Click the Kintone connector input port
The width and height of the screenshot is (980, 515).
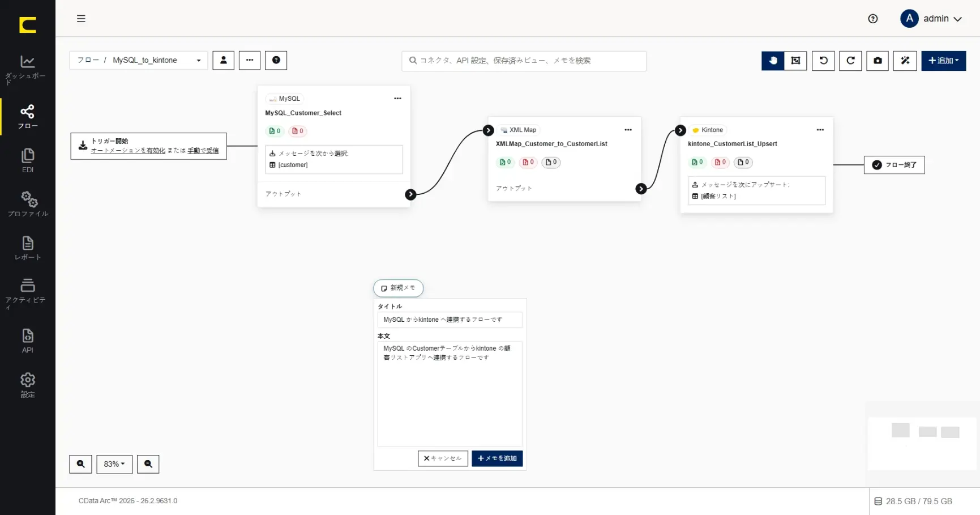pos(681,130)
